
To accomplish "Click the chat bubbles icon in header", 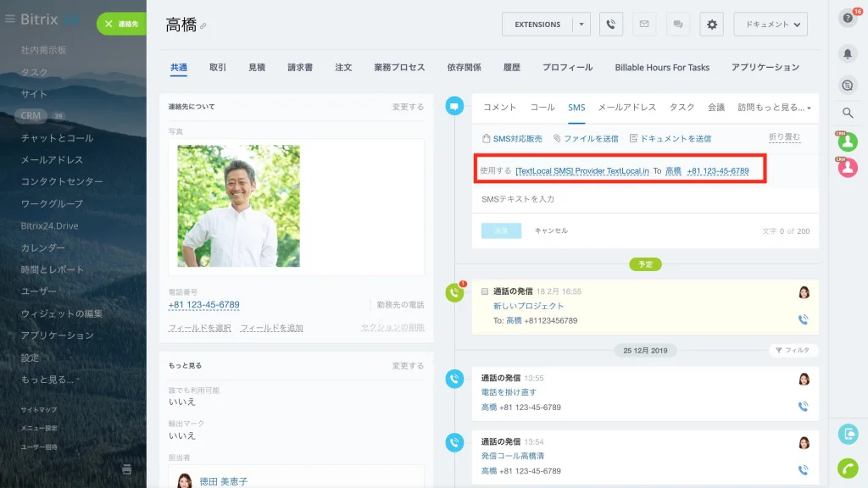I will [x=677, y=25].
